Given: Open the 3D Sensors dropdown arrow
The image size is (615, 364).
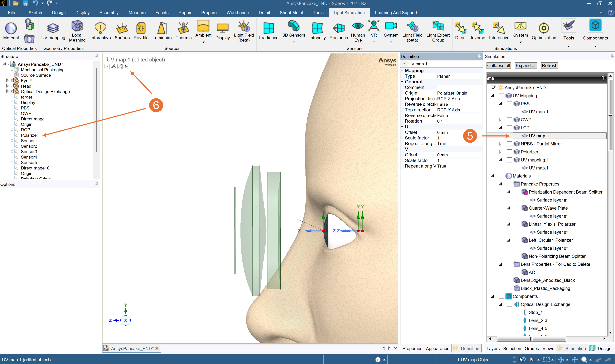Looking at the screenshot, I should [294, 42].
